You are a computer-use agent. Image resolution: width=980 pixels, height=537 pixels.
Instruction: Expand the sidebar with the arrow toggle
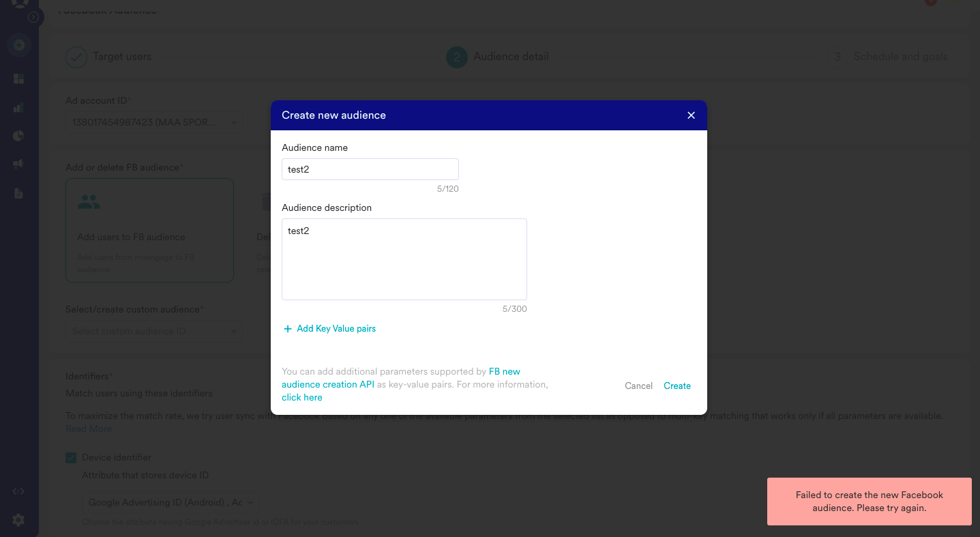[33, 17]
